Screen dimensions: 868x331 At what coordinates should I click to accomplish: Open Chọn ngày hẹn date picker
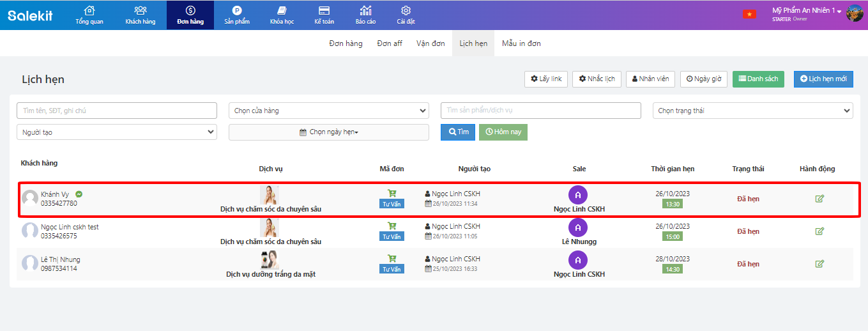pos(328,132)
